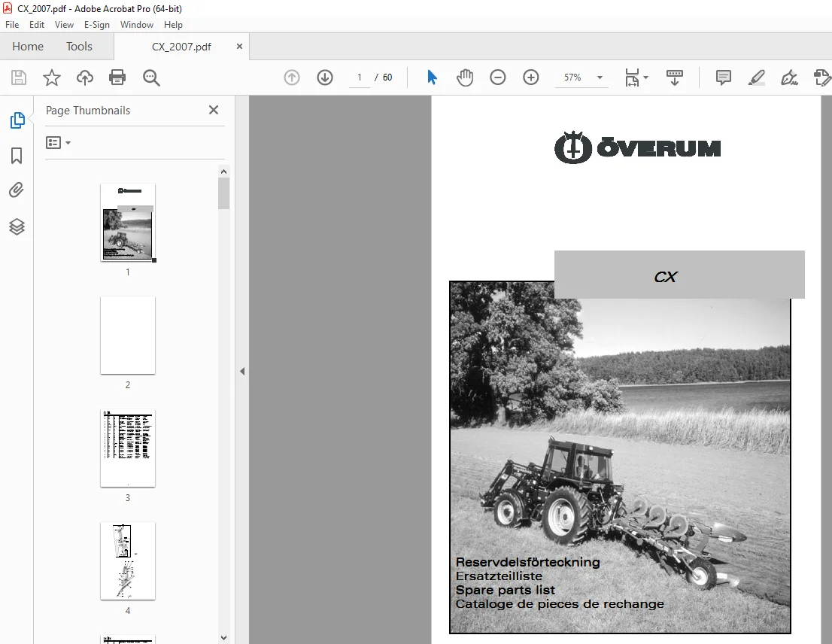The image size is (832, 644).
Task: Go to next page arrow
Action: 325,77
